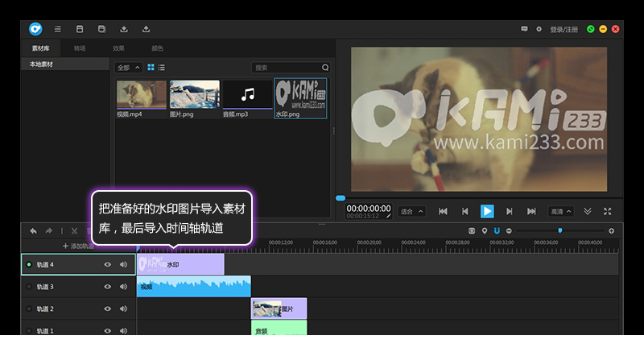Step forward one frame

[510, 211]
